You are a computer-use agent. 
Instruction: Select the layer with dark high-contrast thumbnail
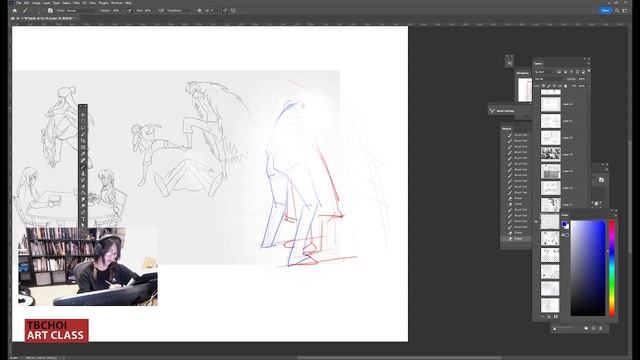tap(551, 154)
